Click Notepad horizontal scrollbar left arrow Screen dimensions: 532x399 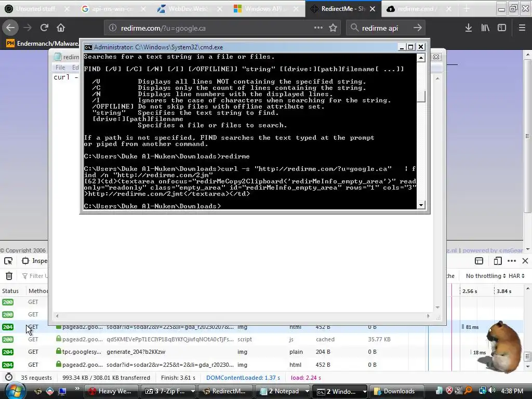point(57,316)
